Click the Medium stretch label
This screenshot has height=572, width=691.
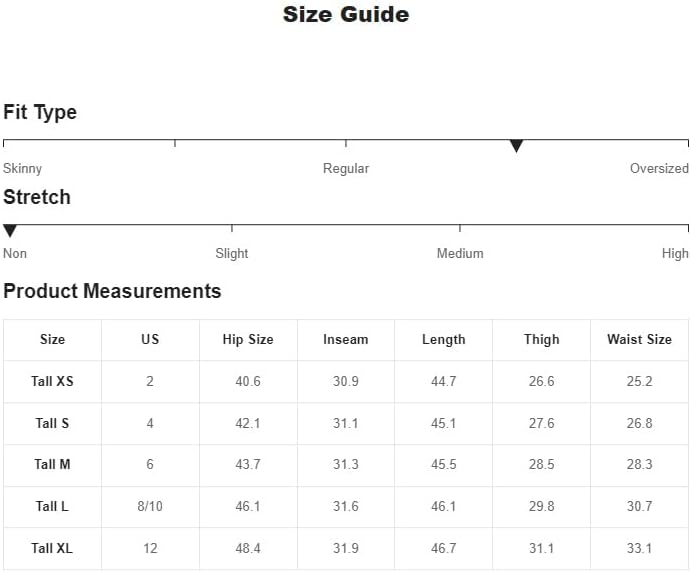click(460, 254)
